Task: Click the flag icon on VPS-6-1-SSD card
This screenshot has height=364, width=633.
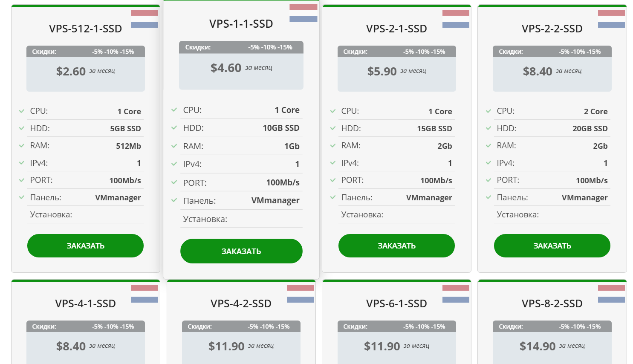Action: [x=456, y=294]
